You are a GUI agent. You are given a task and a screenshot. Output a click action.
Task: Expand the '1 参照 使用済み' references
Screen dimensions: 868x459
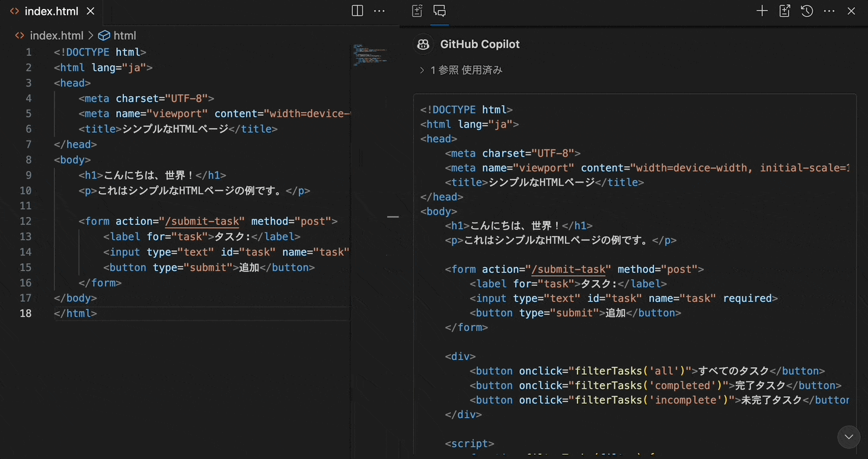(461, 70)
